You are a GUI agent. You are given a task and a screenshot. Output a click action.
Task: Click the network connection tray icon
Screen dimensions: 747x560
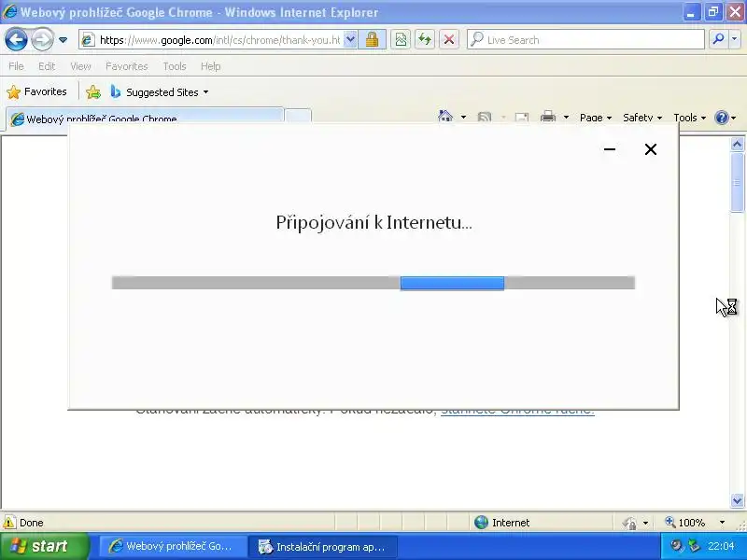tap(694, 546)
